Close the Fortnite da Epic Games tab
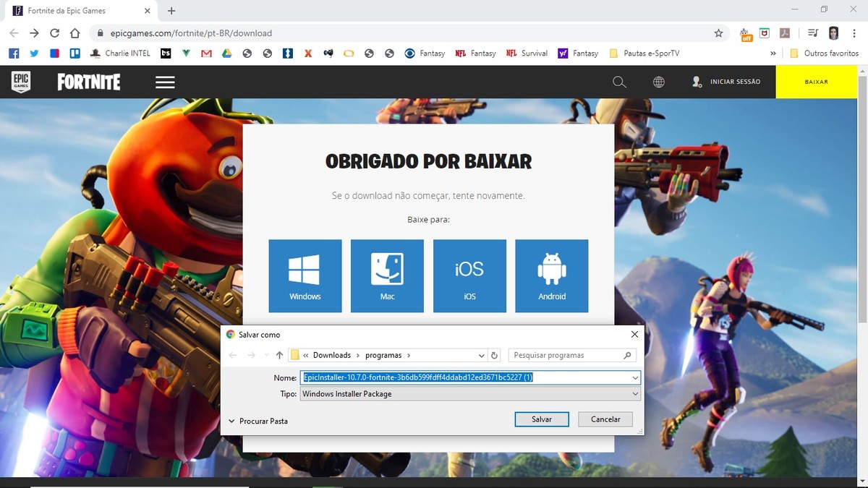Viewport: 868px width, 488px height. (x=148, y=11)
